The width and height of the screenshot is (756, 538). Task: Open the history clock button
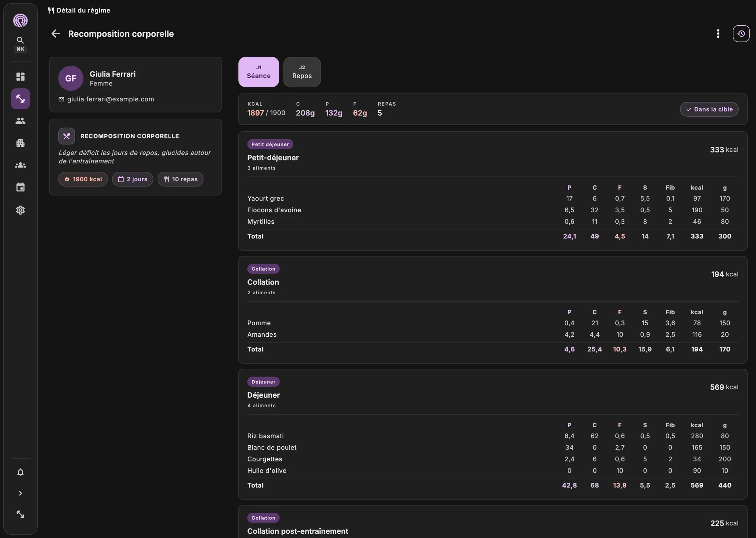coord(741,34)
